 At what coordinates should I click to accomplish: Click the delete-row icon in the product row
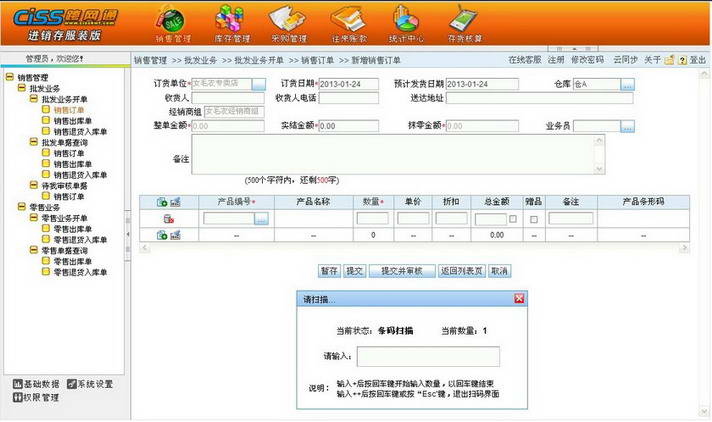[168, 219]
